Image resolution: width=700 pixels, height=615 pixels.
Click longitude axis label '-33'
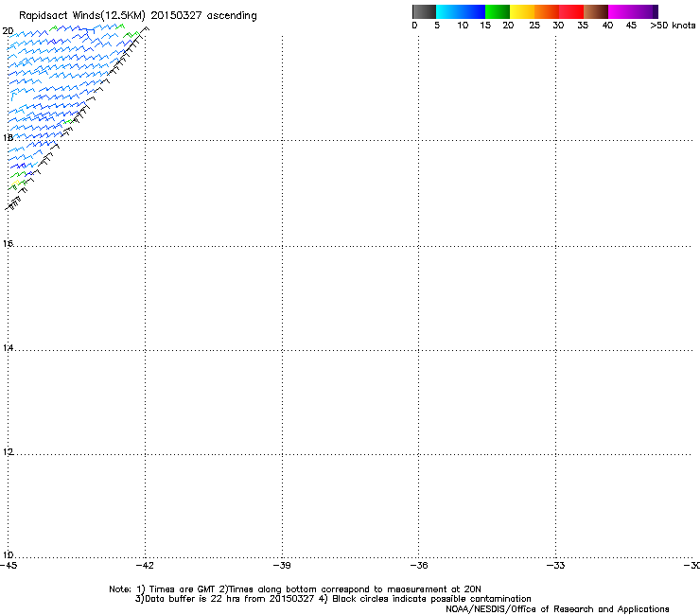556,566
